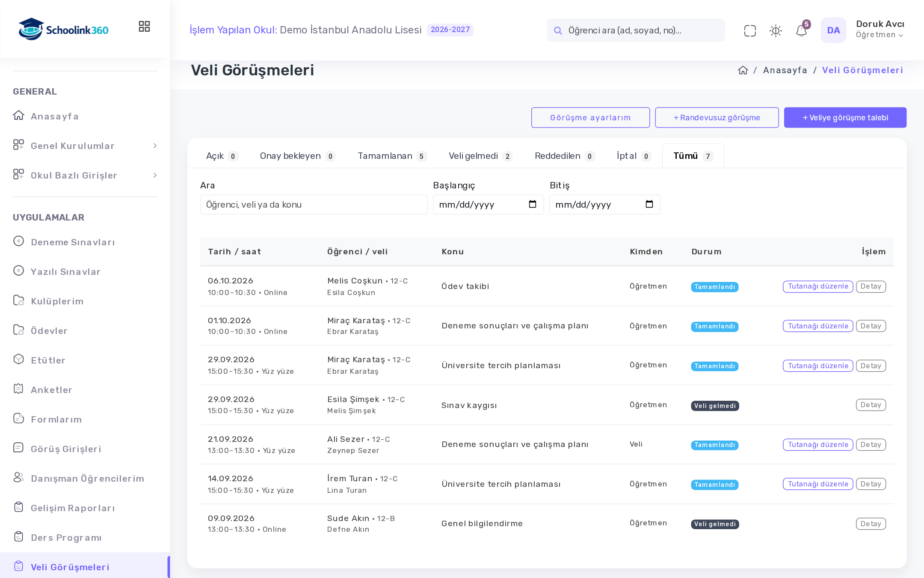Expand the Okul Bazlı Girişler menu
The image size is (924, 578).
(x=85, y=175)
